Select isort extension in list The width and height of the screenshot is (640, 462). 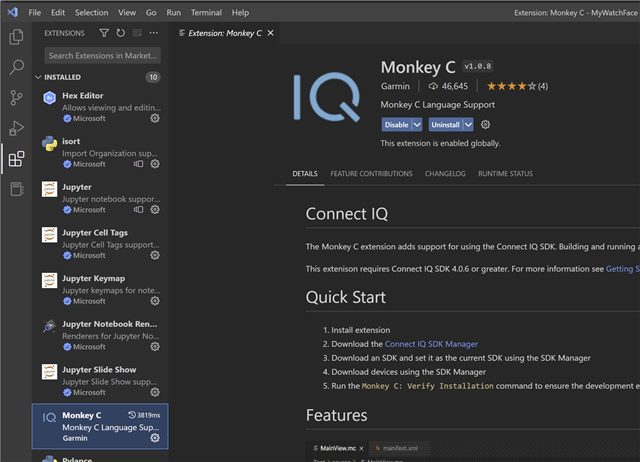pos(100,153)
